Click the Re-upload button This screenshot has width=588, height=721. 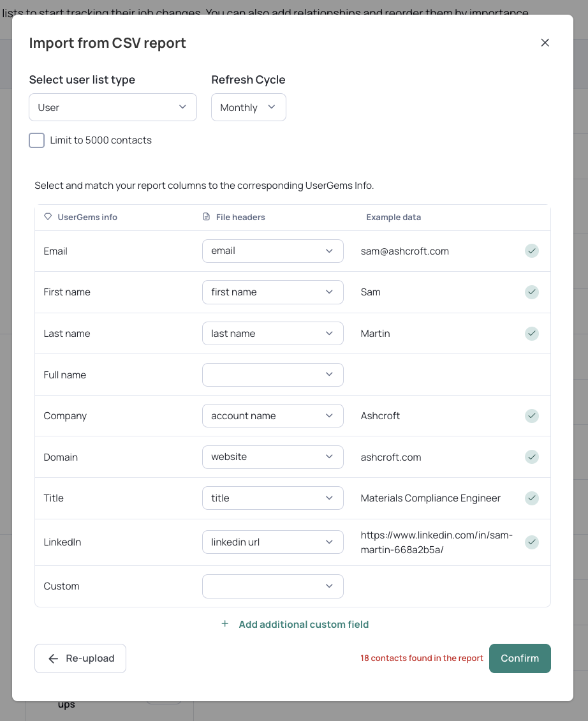point(80,658)
